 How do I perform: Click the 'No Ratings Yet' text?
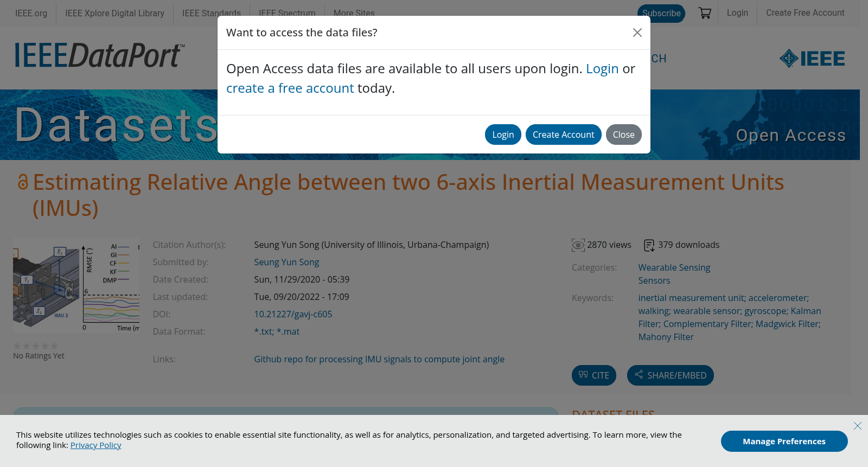click(x=39, y=356)
